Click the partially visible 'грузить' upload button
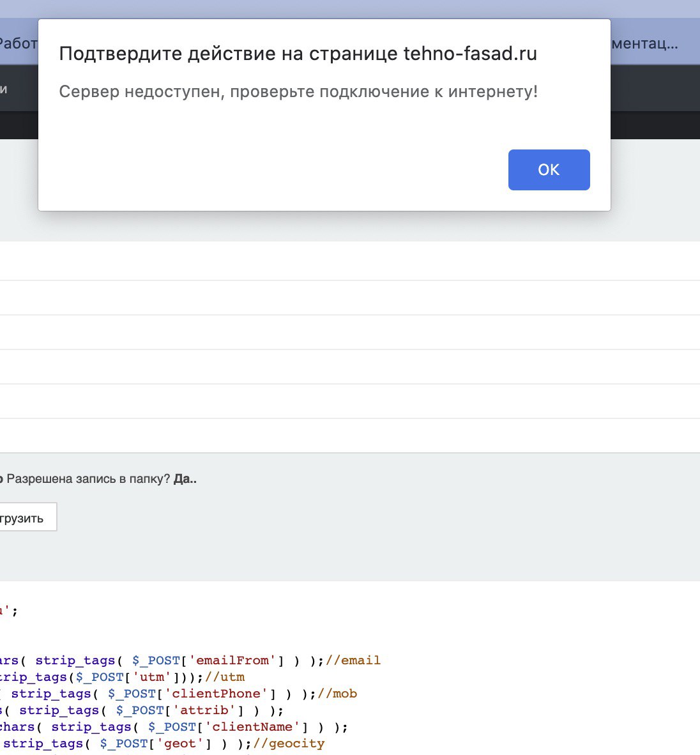Viewport: 700px width, 755px height. click(x=28, y=517)
